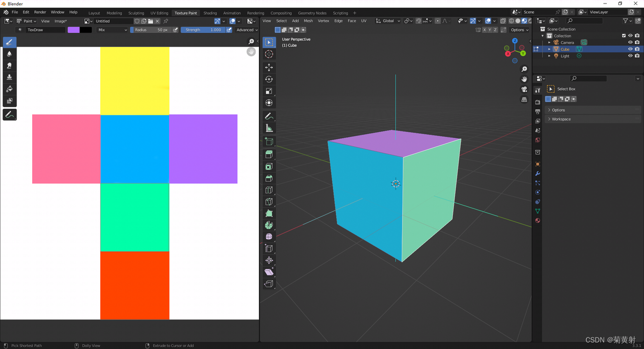Select the Fill bucket tool
The image size is (644, 349).
10,89
